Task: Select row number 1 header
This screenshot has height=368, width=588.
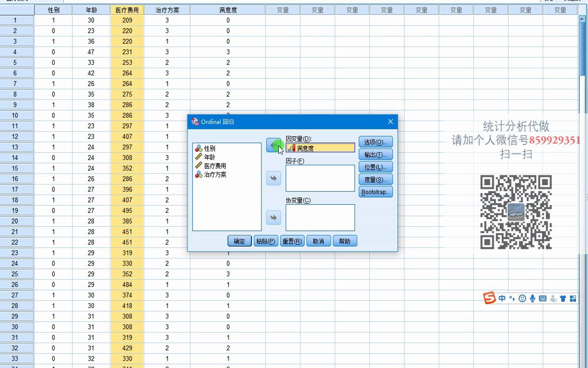Action: [17, 20]
